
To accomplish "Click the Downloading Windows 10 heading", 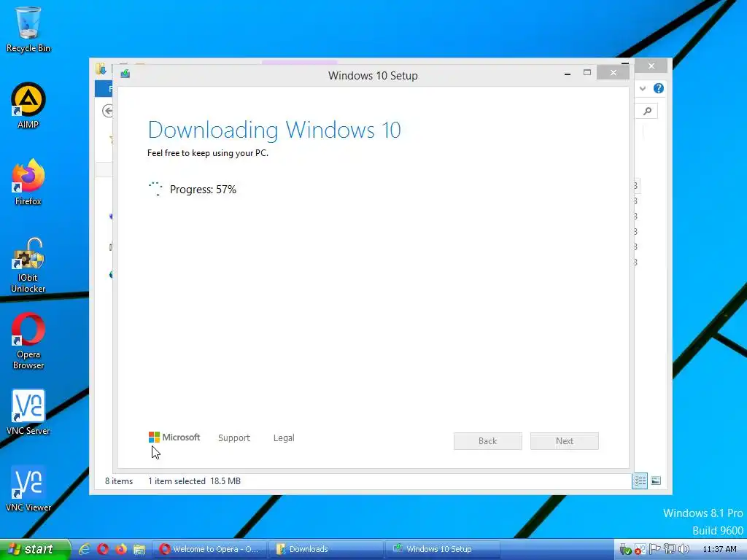I will pos(274,130).
